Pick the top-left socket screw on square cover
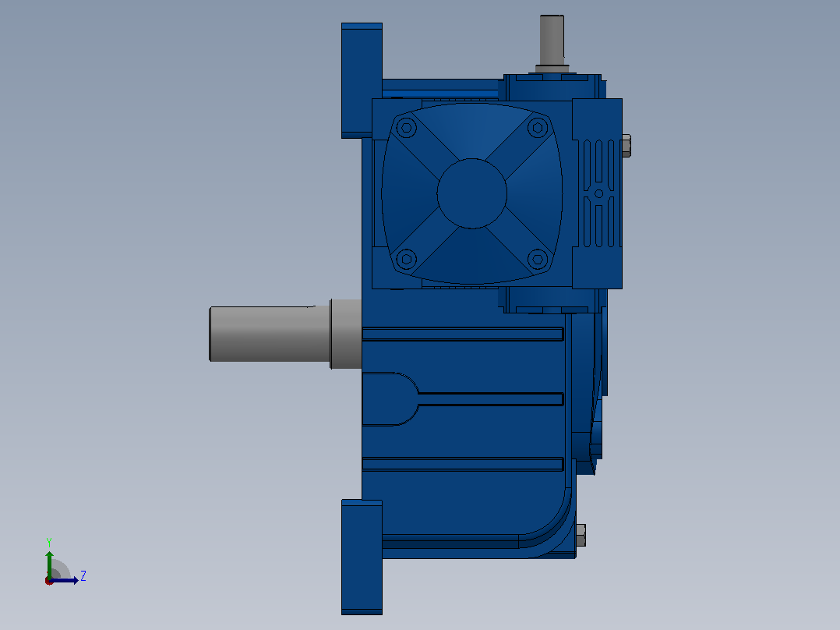Image resolution: width=840 pixels, height=630 pixels. 406,128
